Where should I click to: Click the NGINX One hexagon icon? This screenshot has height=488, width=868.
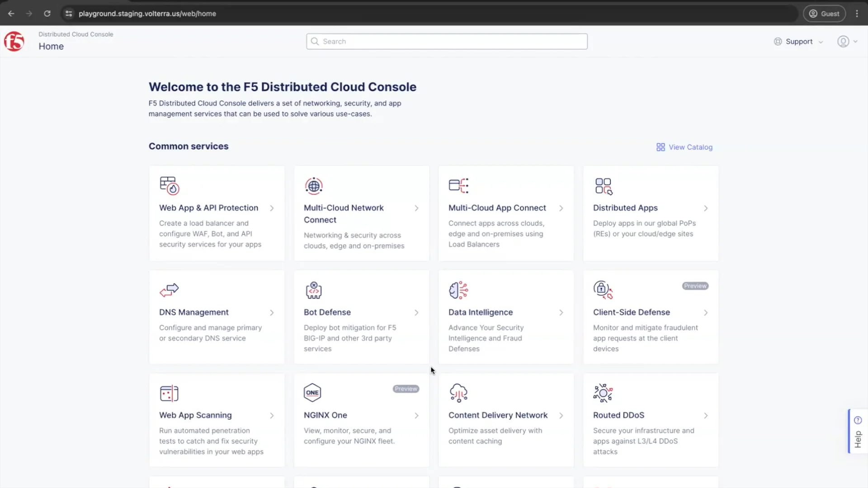click(x=312, y=393)
